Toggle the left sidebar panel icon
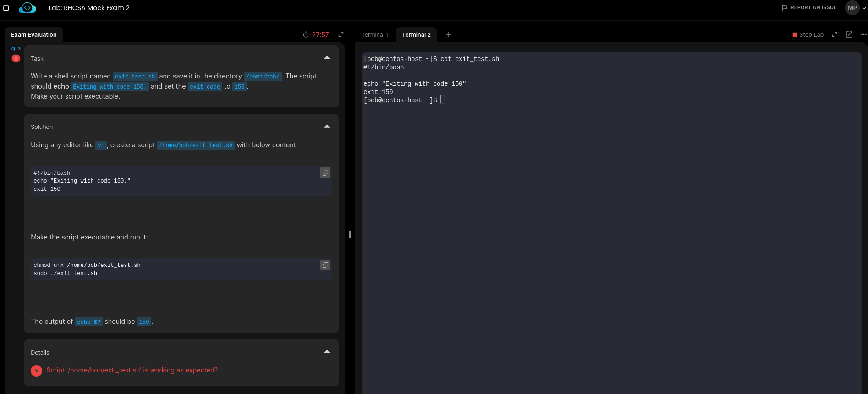 pyautogui.click(x=6, y=8)
